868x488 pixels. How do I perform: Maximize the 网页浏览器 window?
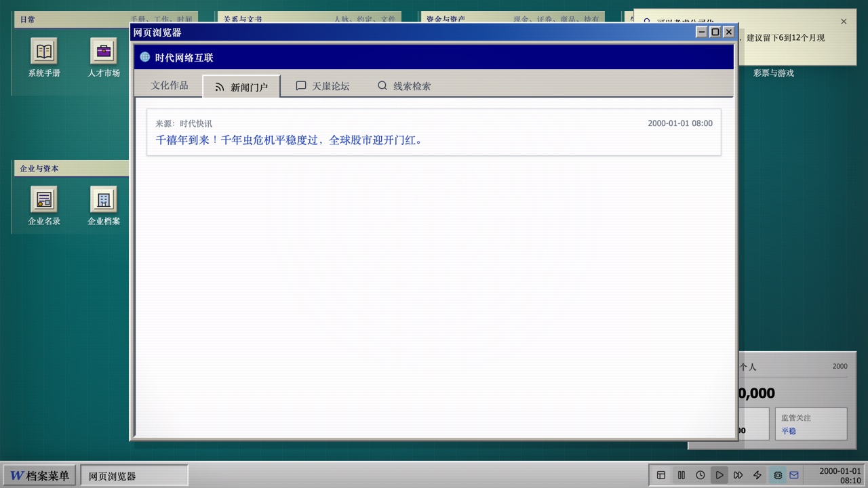715,32
